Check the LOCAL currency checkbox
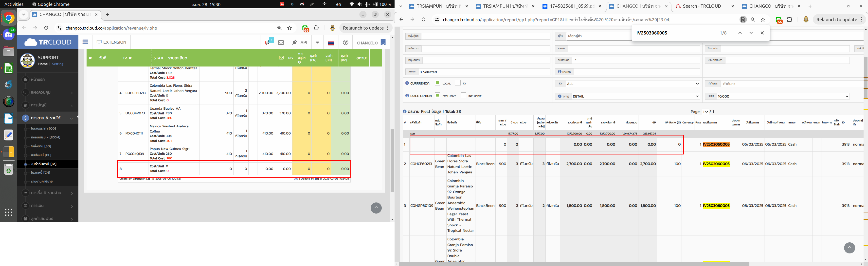Image resolution: width=868 pixels, height=266 pixels. pyautogui.click(x=437, y=83)
